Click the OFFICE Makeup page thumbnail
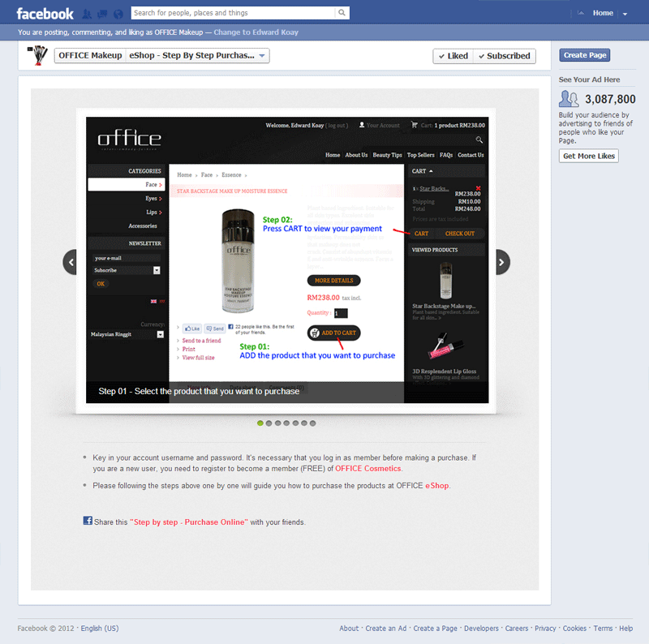 coord(37,55)
